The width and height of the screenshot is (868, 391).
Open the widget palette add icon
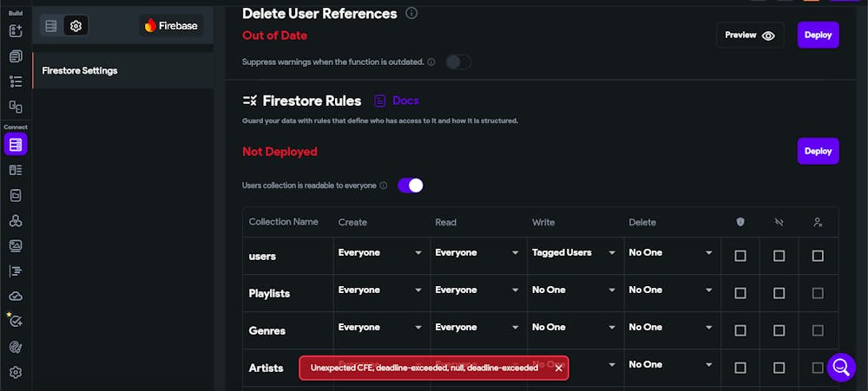coord(16,31)
